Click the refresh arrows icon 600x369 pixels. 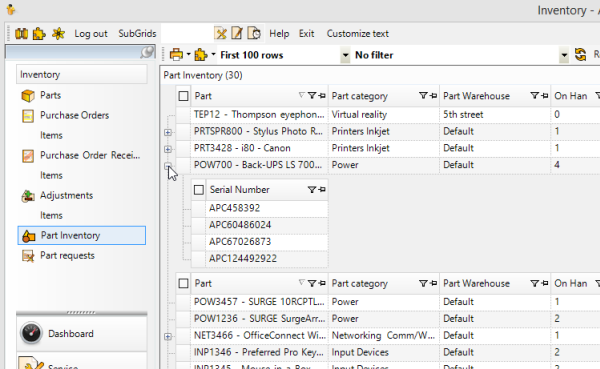click(580, 55)
